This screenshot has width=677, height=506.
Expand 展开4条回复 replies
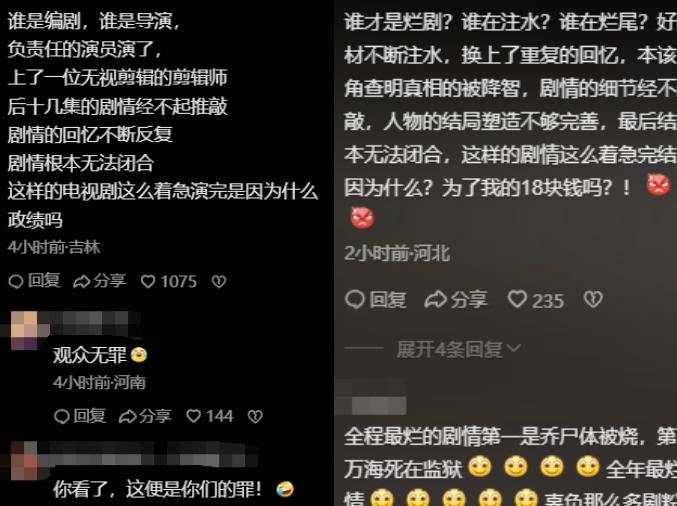click(459, 349)
